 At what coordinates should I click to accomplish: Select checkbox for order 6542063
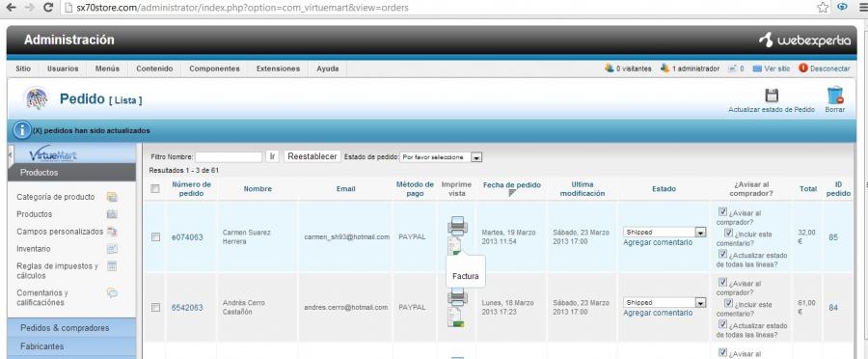155,307
